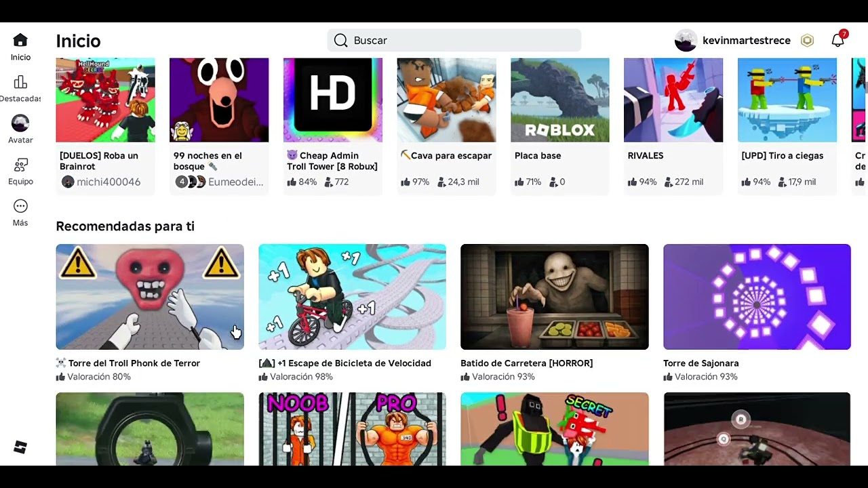Click Valoración 93% under Batido de Carretera

pos(503,377)
